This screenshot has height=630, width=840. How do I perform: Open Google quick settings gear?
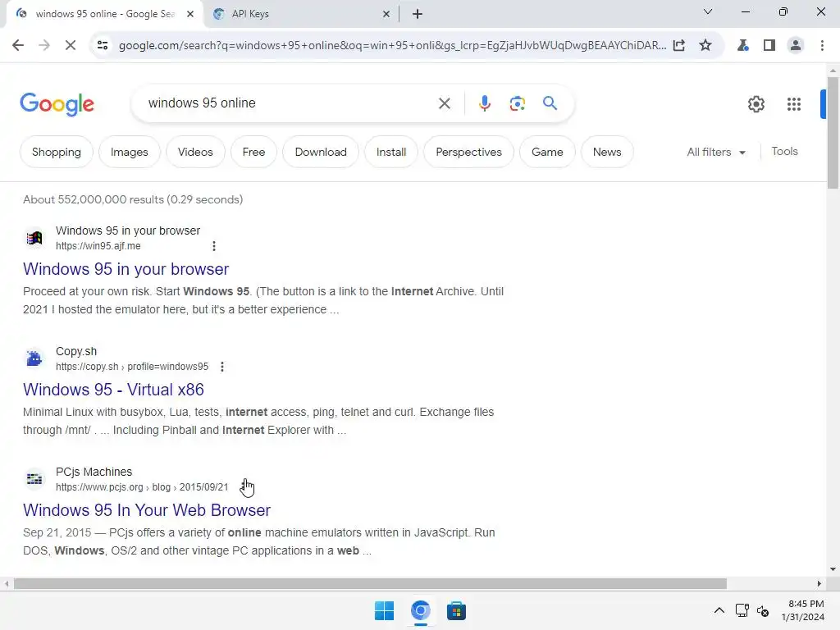(756, 104)
